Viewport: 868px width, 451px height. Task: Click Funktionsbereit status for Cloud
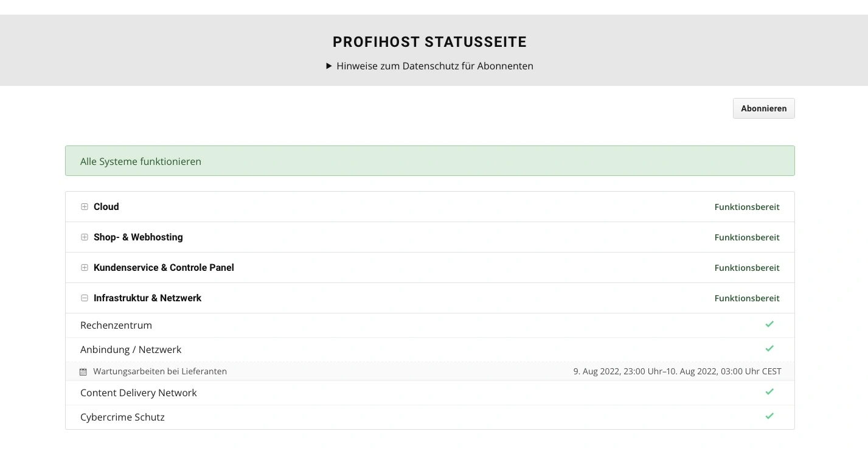[x=747, y=206]
